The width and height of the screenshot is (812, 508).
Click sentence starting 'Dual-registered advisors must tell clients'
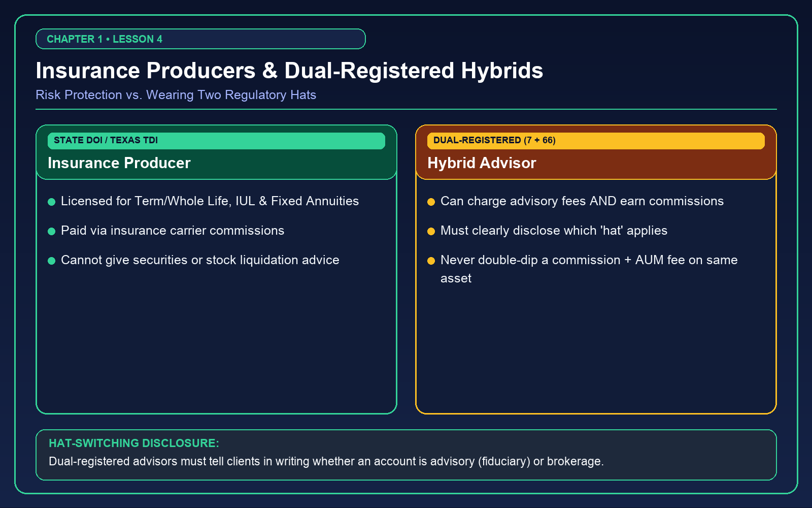(x=326, y=461)
